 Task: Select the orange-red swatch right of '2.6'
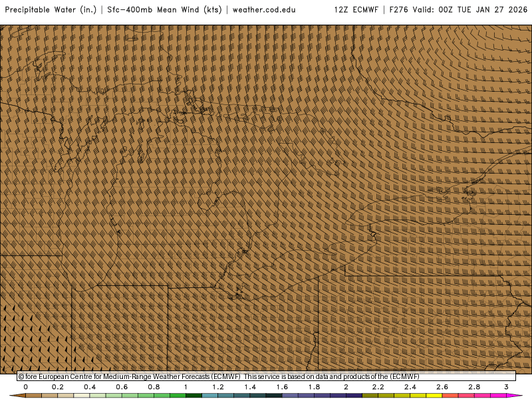(x=450, y=396)
